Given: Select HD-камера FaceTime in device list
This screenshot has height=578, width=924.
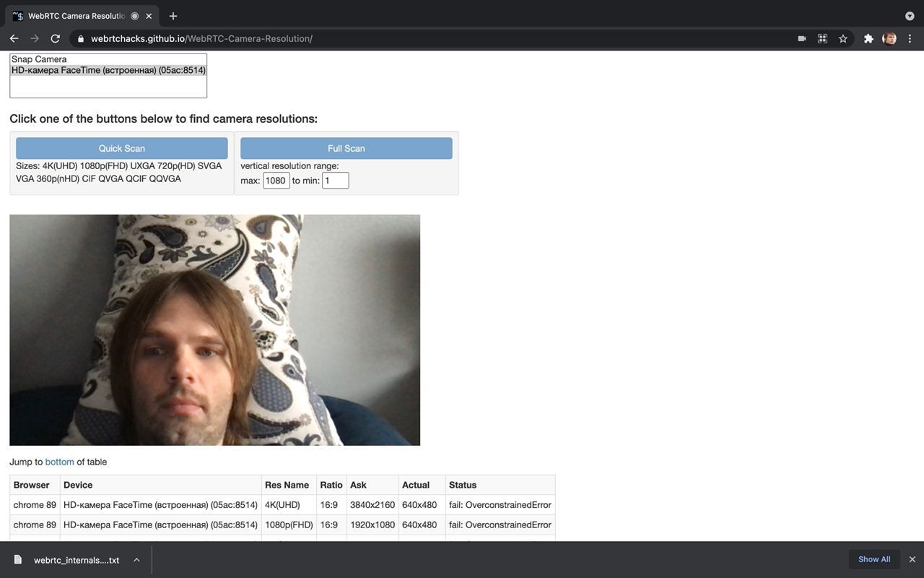Looking at the screenshot, I should [x=108, y=70].
